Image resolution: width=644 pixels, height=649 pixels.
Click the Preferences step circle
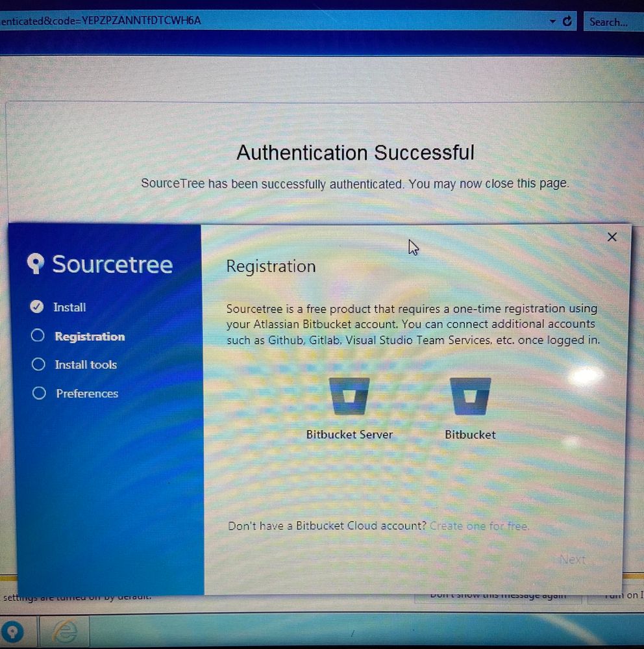click(x=40, y=393)
